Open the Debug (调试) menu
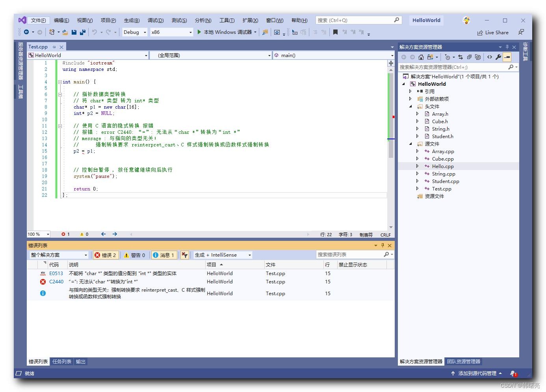546x392 pixels. pyautogui.click(x=156, y=20)
